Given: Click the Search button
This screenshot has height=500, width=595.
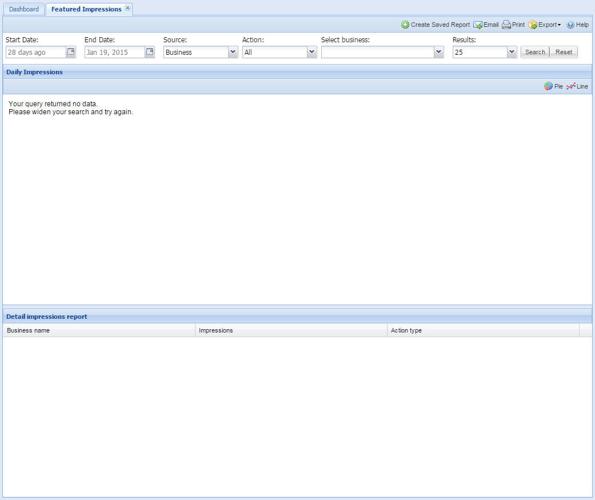Looking at the screenshot, I should [535, 52].
